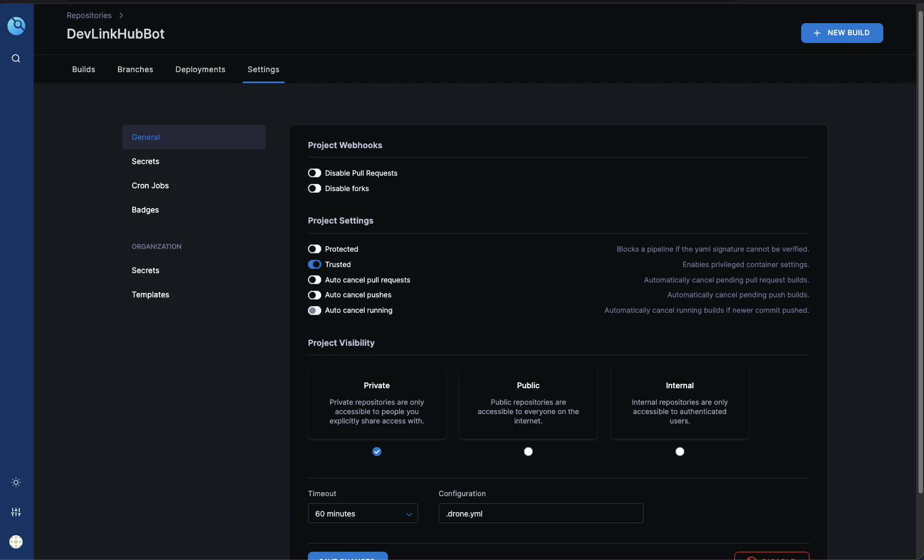Click the Save Changes button at bottom

point(348,556)
